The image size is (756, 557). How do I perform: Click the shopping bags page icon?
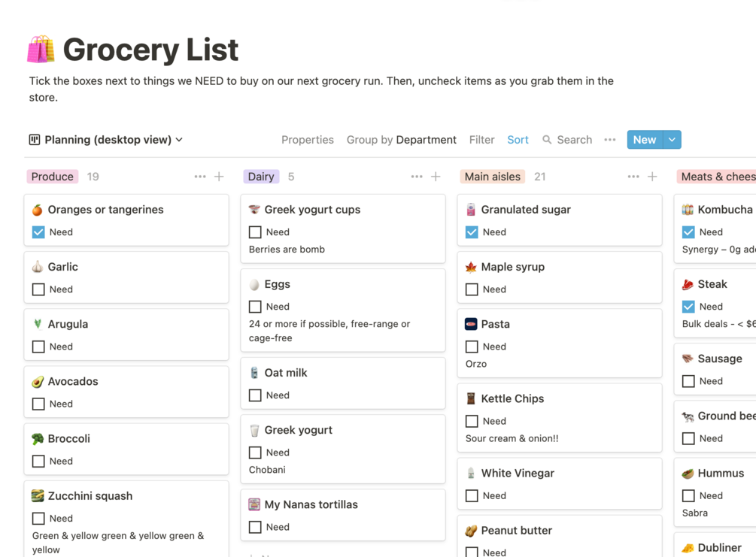pyautogui.click(x=41, y=50)
